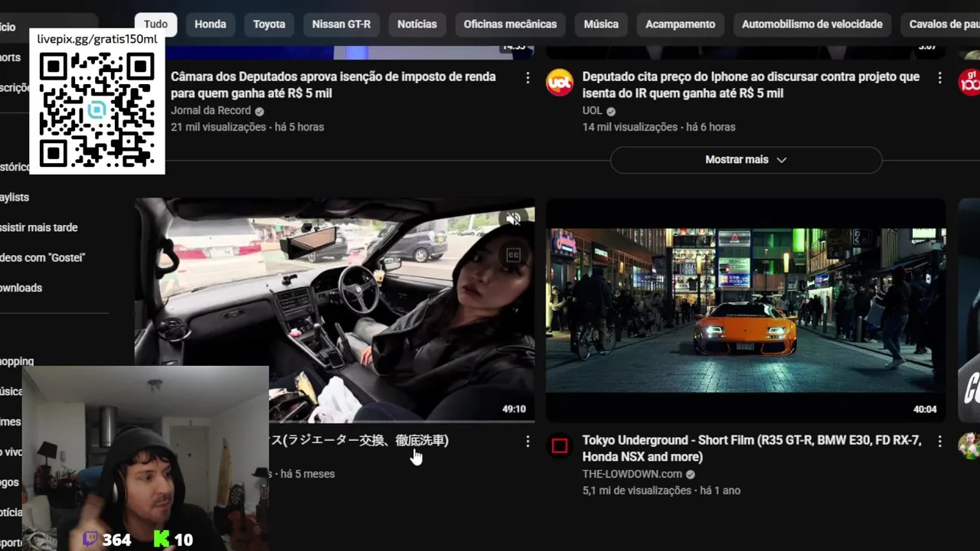Screen dimensions: 980x551
Task: Open the UOL channel name link
Action: 593,110
